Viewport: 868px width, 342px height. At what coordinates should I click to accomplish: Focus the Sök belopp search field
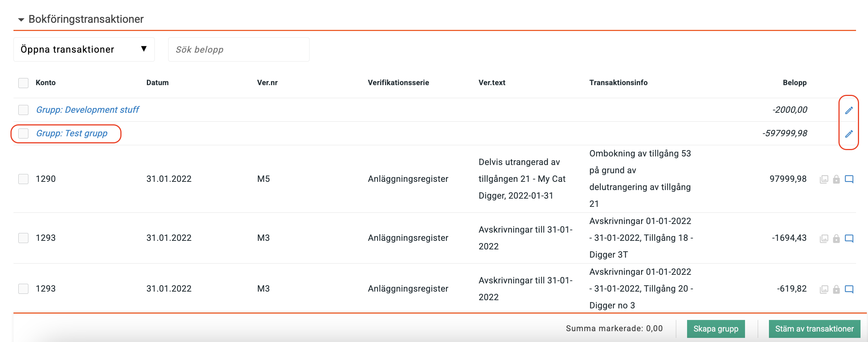pos(238,49)
